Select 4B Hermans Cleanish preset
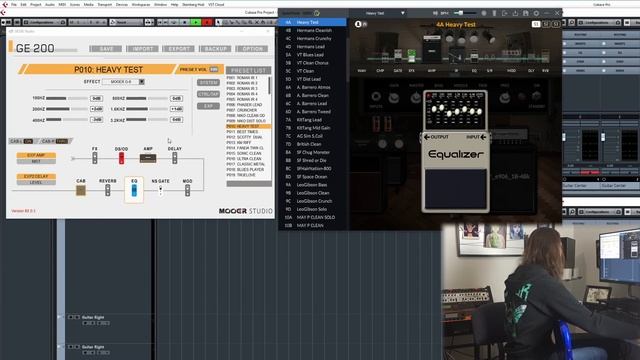640x360 pixels. click(x=313, y=30)
